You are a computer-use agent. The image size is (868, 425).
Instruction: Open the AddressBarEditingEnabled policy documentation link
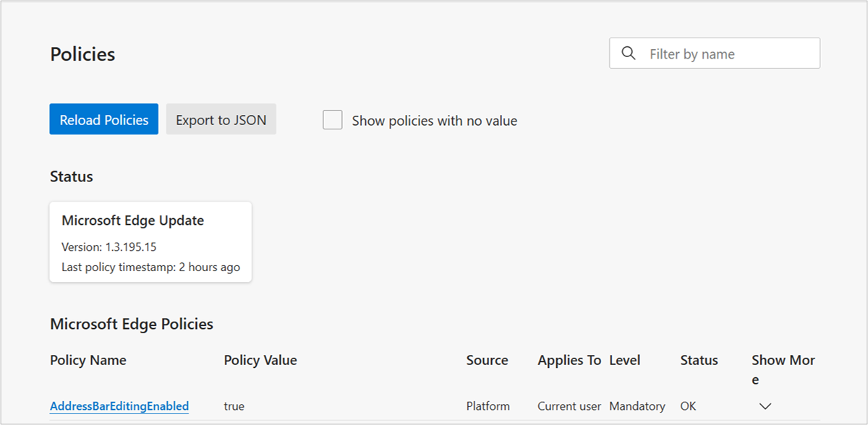point(119,405)
